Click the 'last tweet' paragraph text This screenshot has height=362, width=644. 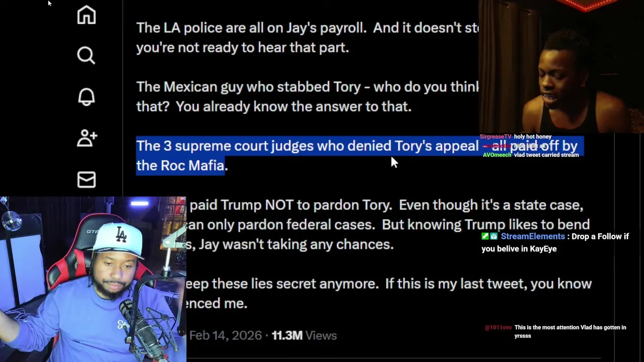click(x=388, y=294)
